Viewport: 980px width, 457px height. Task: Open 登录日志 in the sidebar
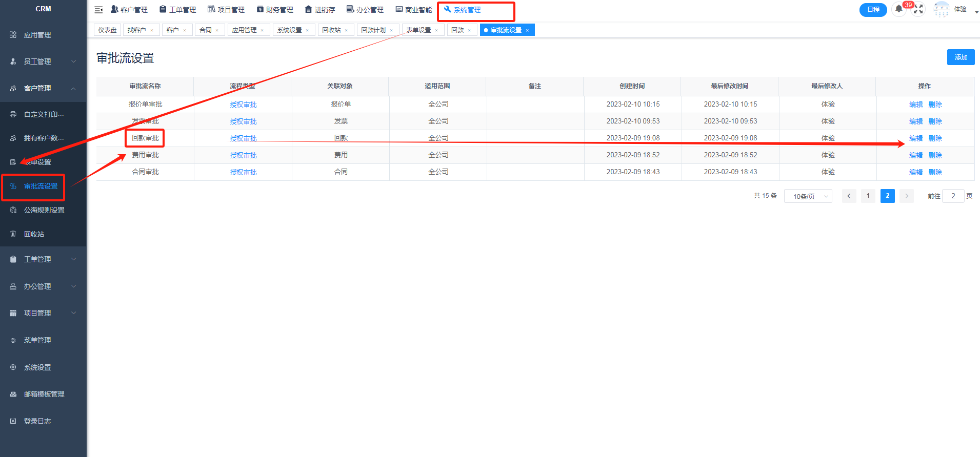[x=37, y=421]
